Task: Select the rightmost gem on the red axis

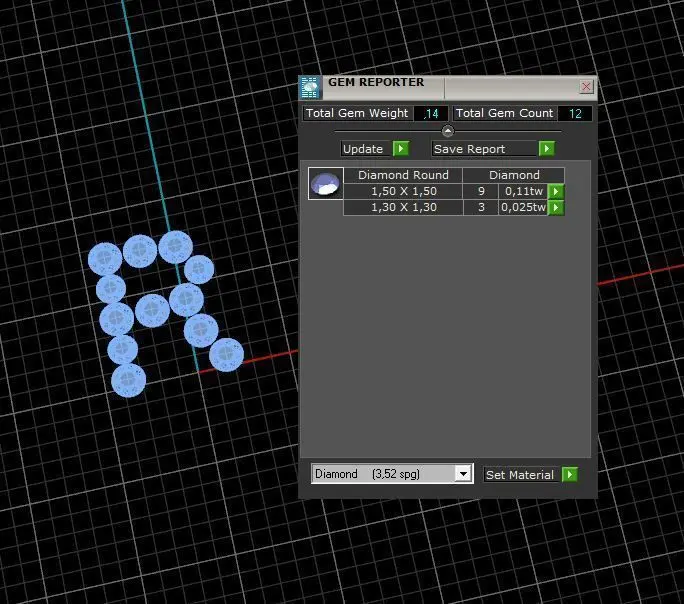Action: [x=226, y=355]
